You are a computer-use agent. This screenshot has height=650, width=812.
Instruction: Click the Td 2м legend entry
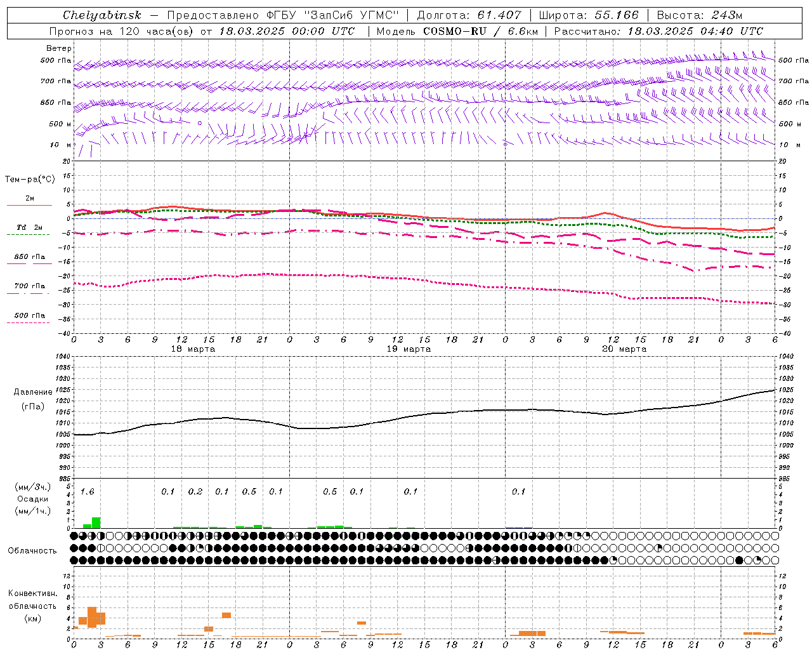tap(29, 227)
